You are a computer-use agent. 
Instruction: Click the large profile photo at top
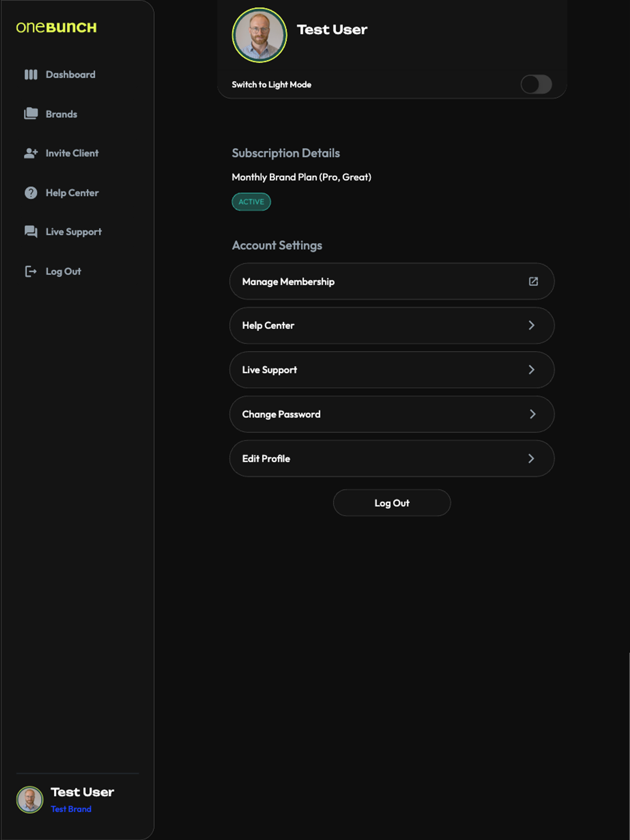click(x=260, y=35)
